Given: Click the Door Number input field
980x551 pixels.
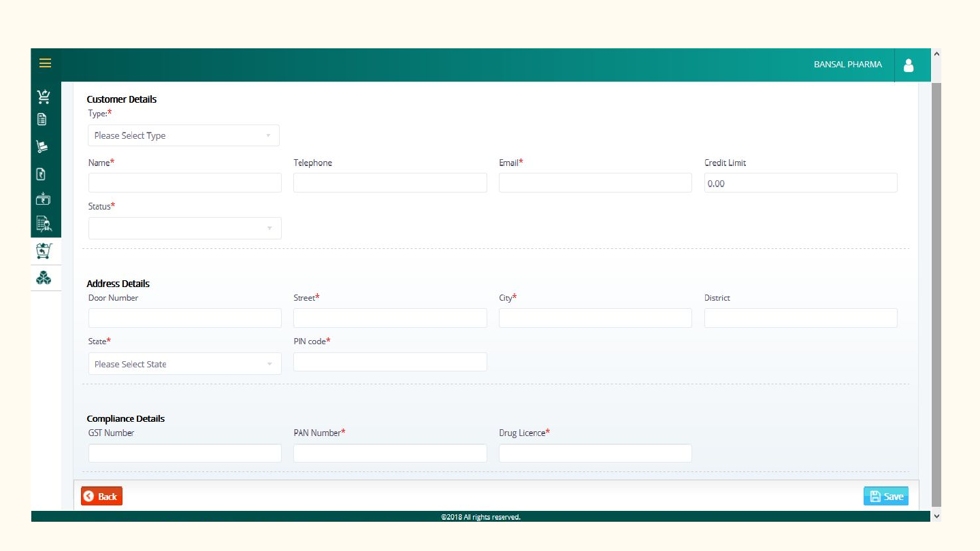Looking at the screenshot, I should click(185, 318).
